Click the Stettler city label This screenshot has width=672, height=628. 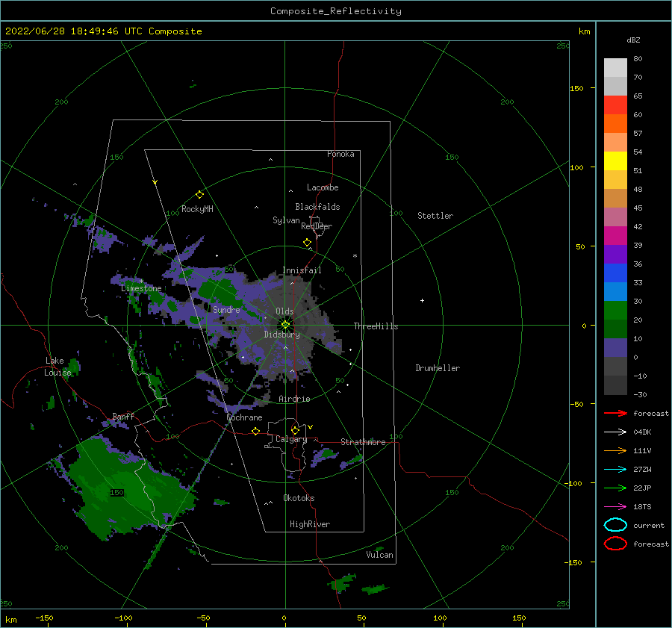435,216
